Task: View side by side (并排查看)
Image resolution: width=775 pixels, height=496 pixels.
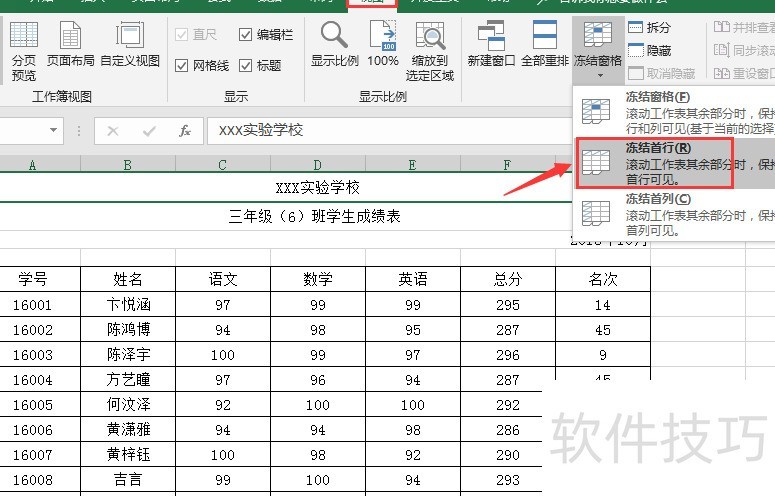Action: pos(744,28)
